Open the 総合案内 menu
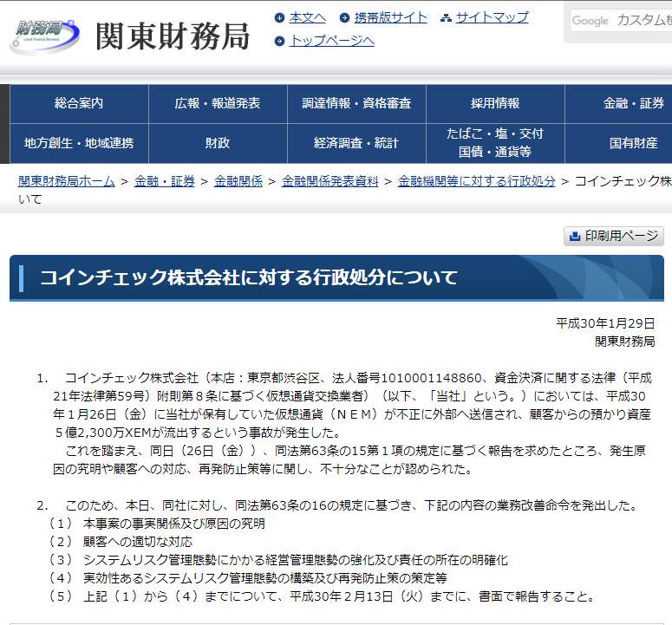 coord(79,104)
